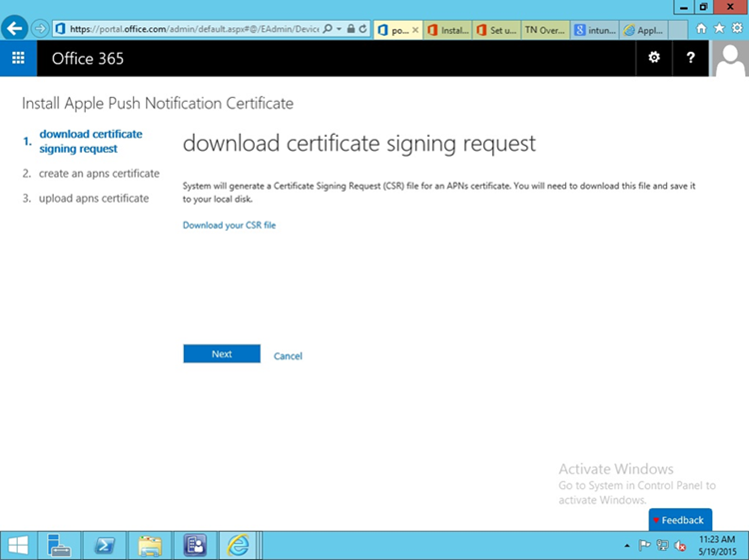Open the fourth taskbar app with badge icon
Image resolution: width=749 pixels, height=560 pixels.
tap(195, 546)
